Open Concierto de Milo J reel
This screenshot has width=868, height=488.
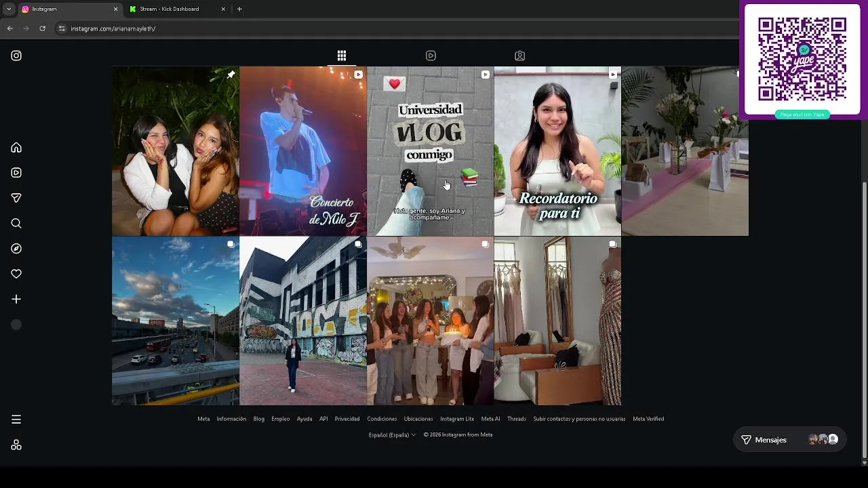[302, 151]
